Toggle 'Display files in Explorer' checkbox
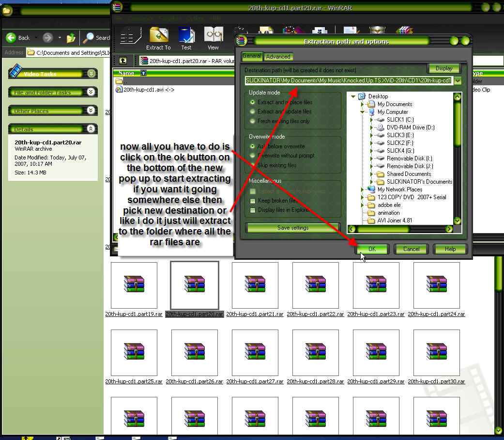 click(x=253, y=210)
